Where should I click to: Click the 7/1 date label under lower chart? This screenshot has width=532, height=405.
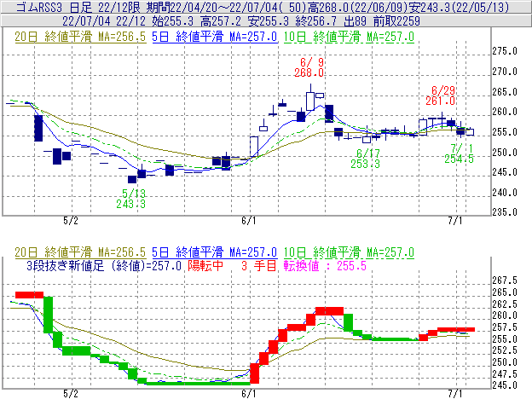(x=455, y=393)
